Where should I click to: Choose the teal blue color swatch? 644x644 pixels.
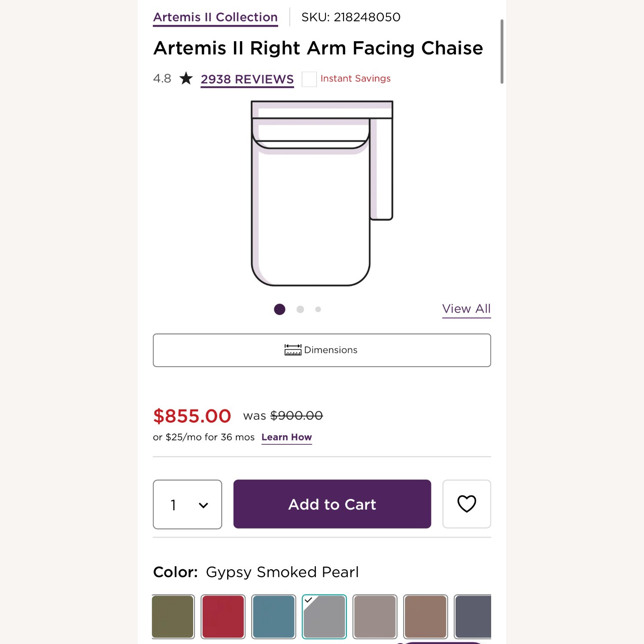click(273, 617)
